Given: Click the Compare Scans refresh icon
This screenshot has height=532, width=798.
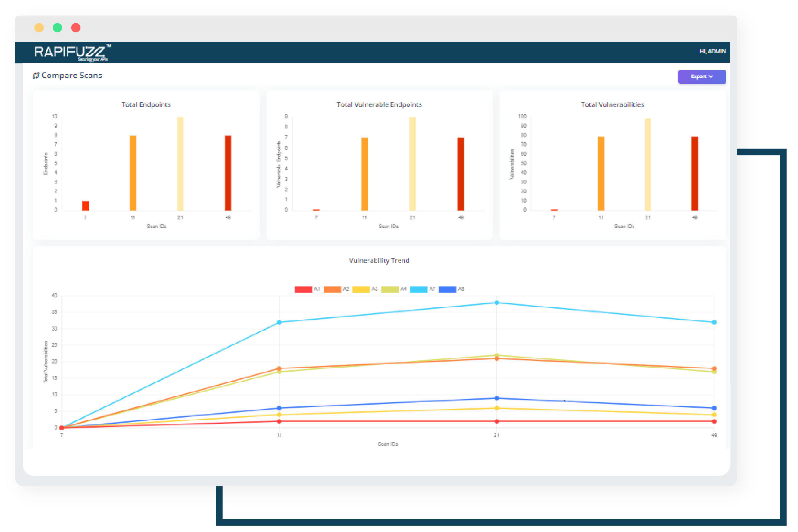Looking at the screenshot, I should 36,76.
